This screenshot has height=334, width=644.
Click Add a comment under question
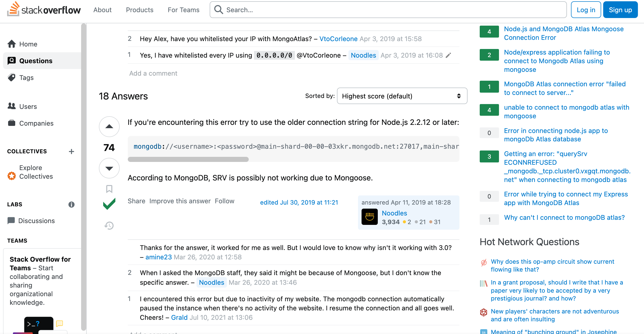[153, 73]
